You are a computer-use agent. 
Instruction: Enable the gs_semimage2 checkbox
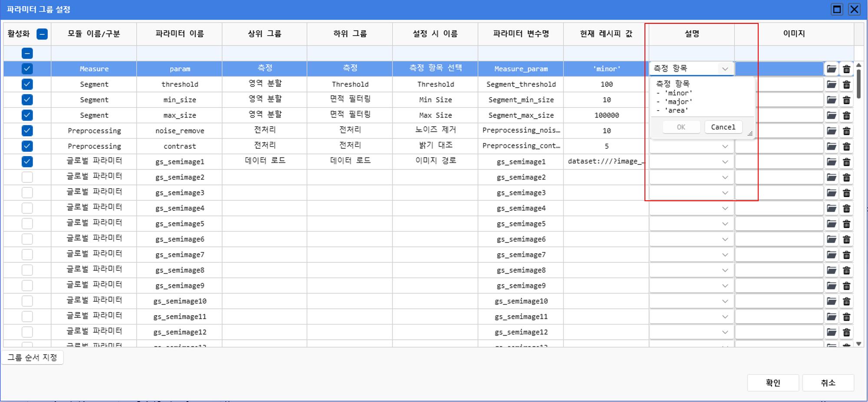coord(27,177)
